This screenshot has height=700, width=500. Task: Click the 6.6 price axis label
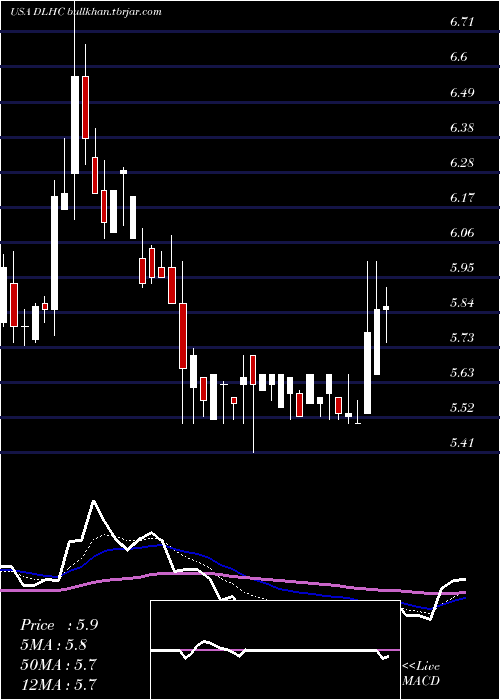point(459,57)
